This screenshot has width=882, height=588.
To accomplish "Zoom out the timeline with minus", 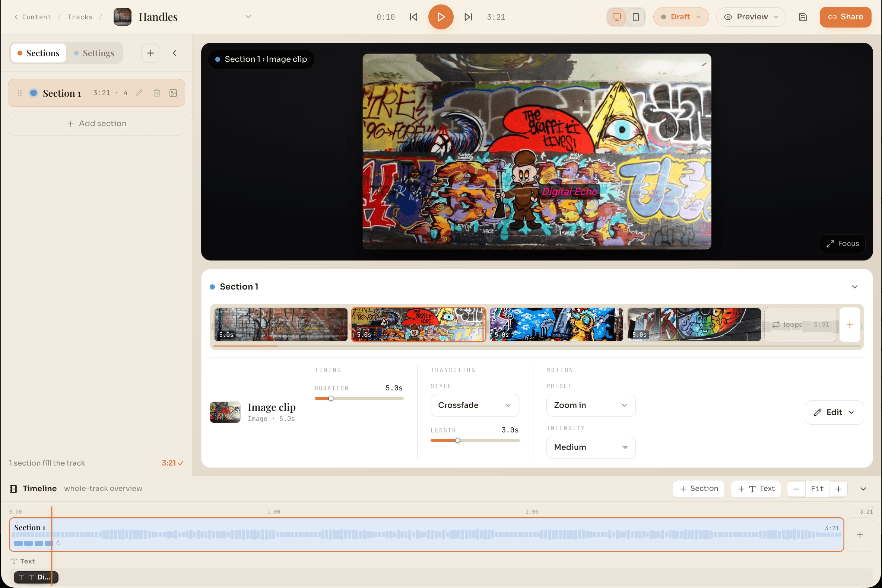I will 796,489.
